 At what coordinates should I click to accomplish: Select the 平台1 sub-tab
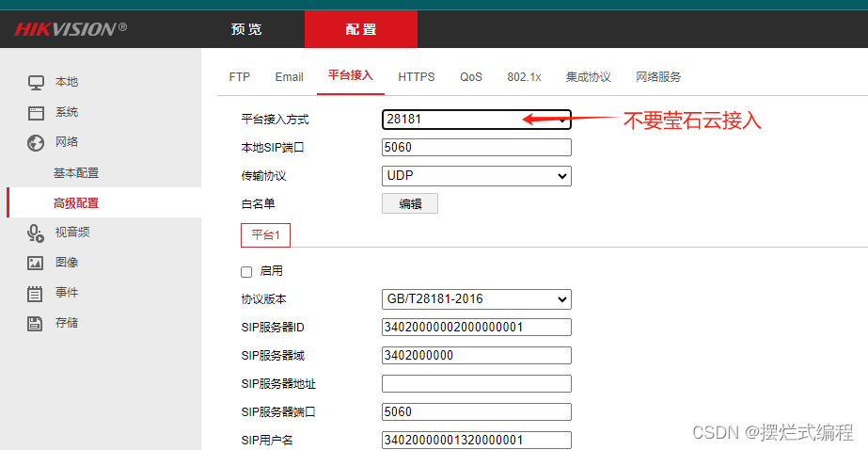coord(266,235)
